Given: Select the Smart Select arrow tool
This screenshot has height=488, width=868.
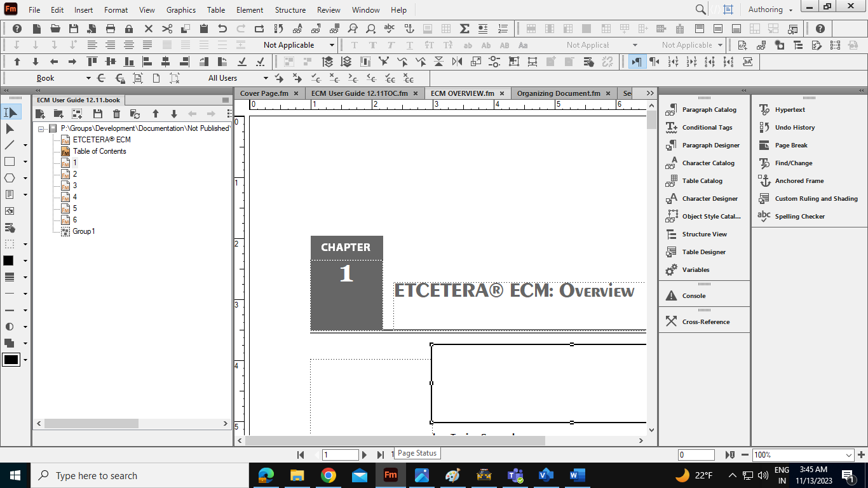Looking at the screenshot, I should pos(10,112).
